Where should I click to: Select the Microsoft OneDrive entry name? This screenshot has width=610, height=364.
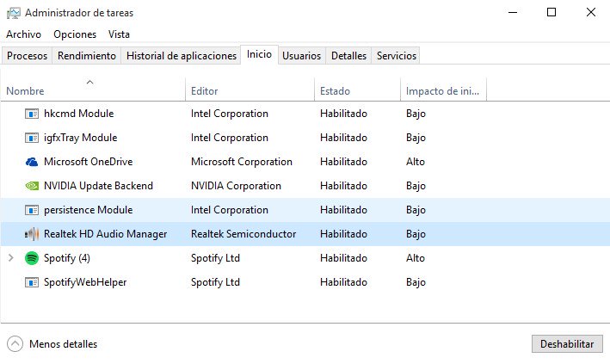click(x=88, y=162)
